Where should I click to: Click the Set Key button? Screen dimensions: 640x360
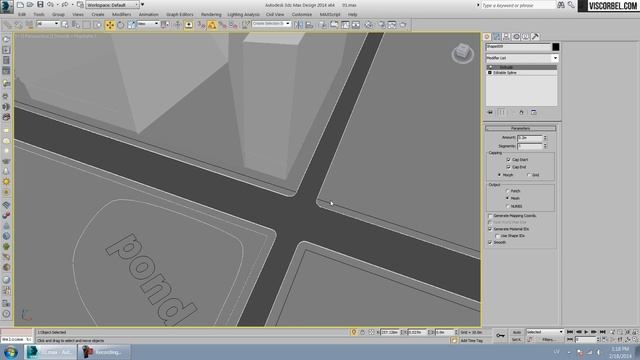517,339
